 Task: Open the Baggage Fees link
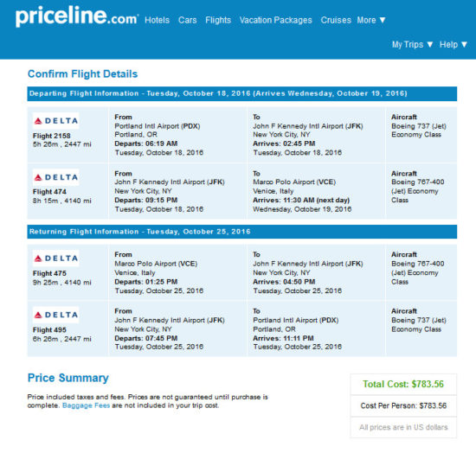pos(86,405)
